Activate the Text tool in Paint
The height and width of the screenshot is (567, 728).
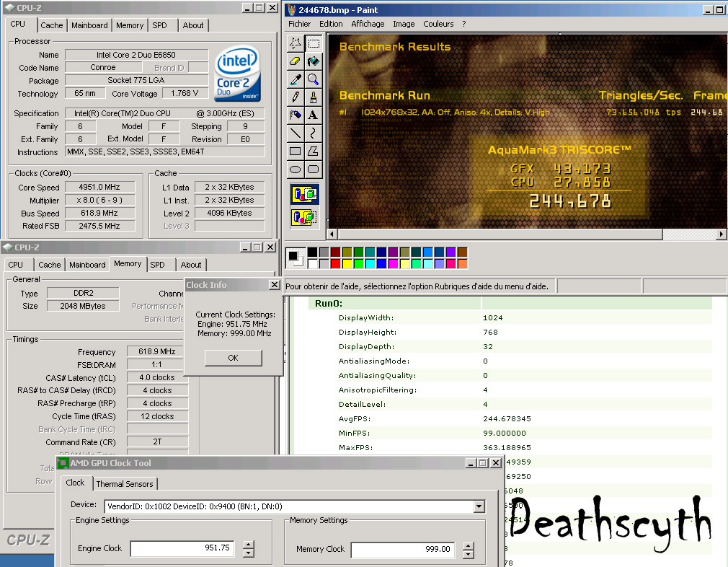pos(314,115)
